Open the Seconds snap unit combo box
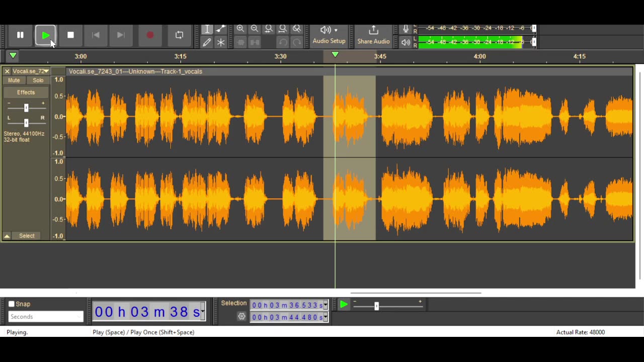 (x=46, y=317)
